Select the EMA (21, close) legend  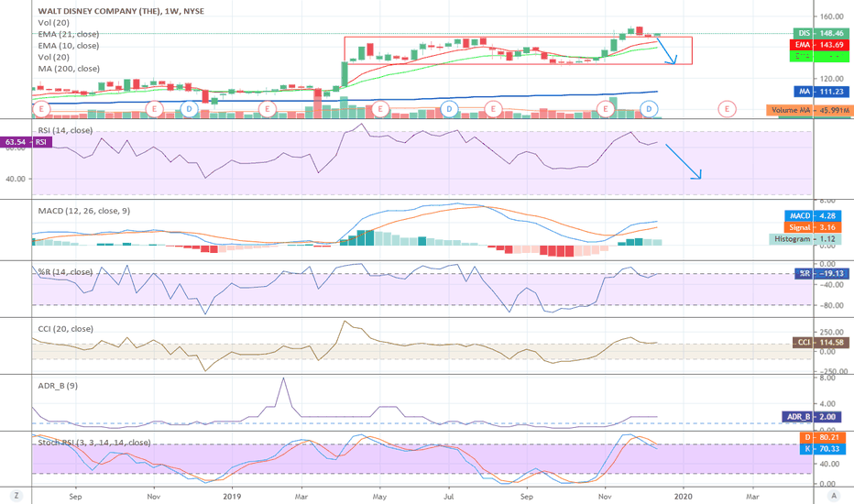[69, 34]
